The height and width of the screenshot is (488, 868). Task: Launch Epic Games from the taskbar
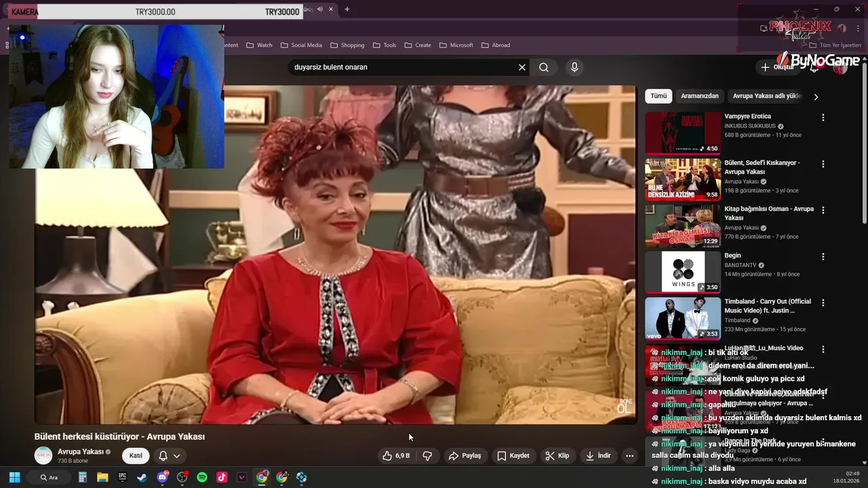pos(122,477)
